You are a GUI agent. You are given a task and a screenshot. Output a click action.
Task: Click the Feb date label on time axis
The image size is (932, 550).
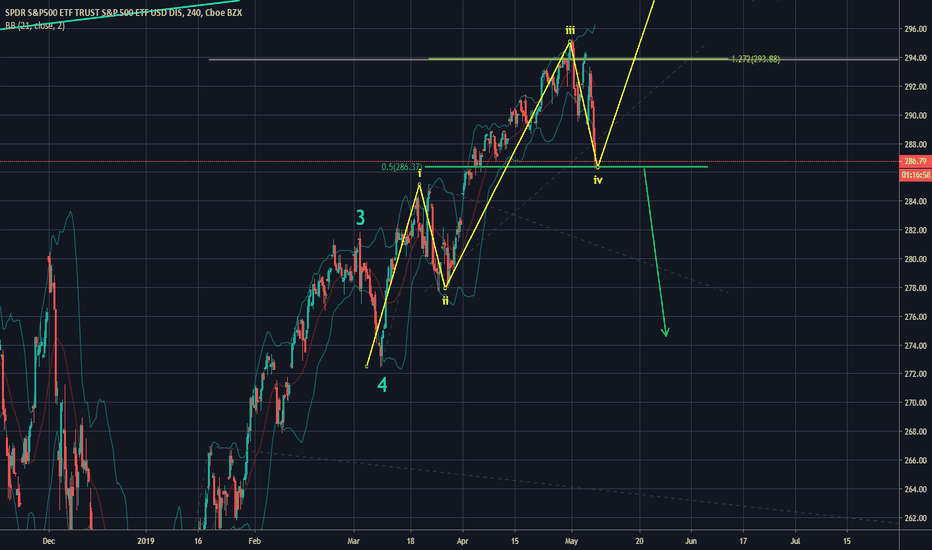[254, 541]
